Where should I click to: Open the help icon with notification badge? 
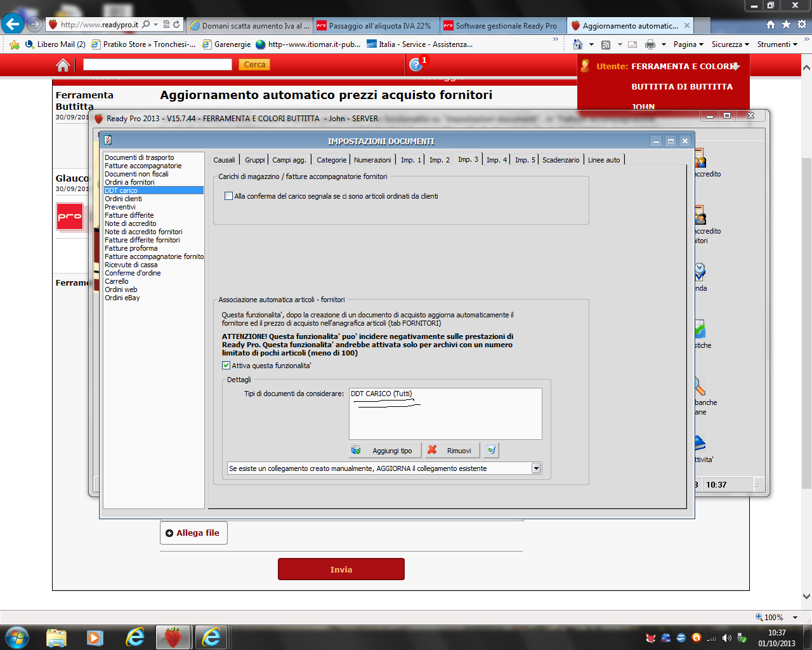coord(417,64)
